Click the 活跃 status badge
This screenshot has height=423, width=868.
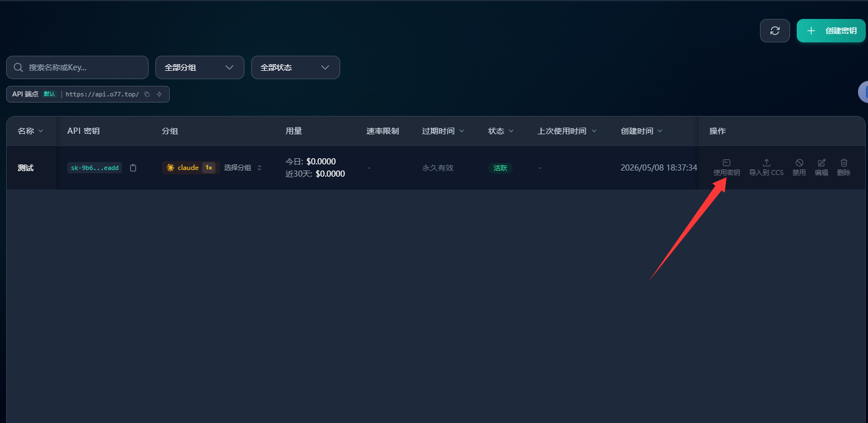click(x=501, y=168)
